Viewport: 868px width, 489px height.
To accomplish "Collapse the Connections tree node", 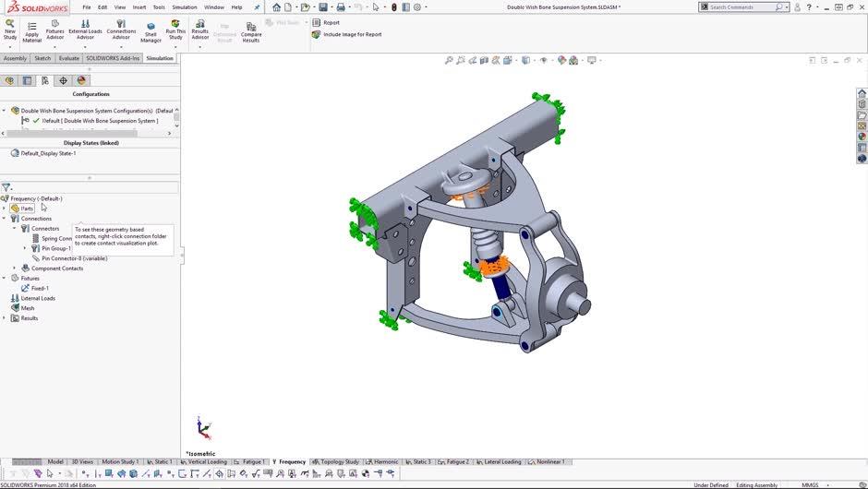I will (x=4, y=219).
